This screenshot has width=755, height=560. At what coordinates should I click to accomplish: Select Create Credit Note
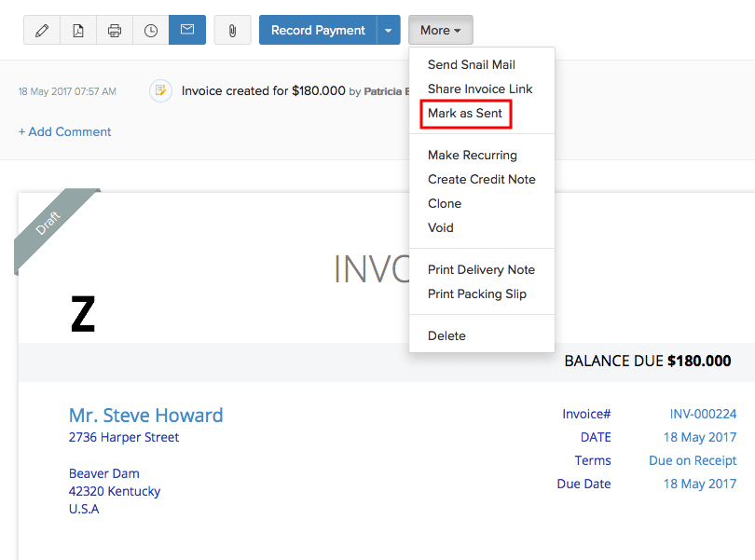pyautogui.click(x=481, y=179)
